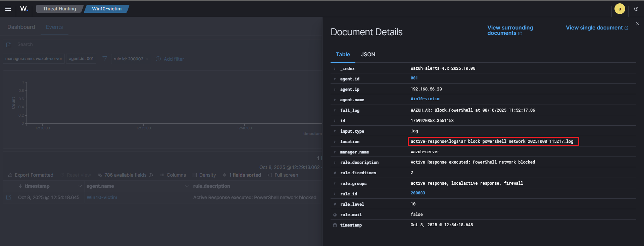Click the user avatar icon
Screen dimensions: 644x246
click(620, 9)
